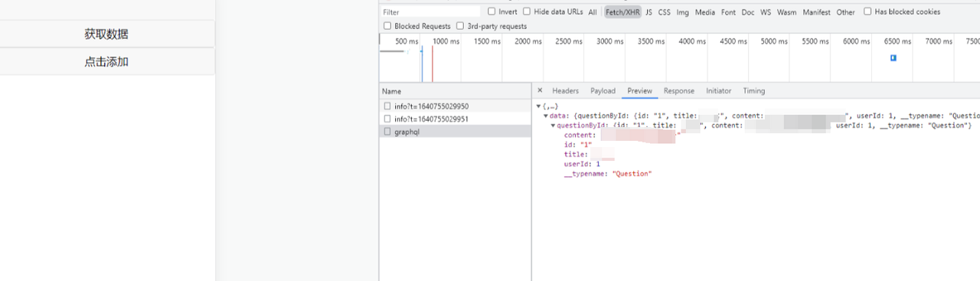Open the Initiator tab
980x281 pixels.
pyautogui.click(x=718, y=90)
